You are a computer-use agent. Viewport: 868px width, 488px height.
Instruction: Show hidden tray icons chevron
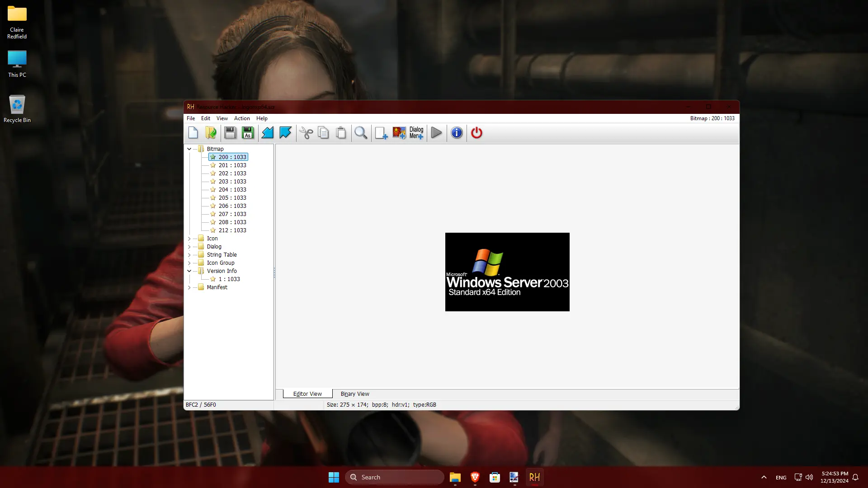[x=764, y=477]
